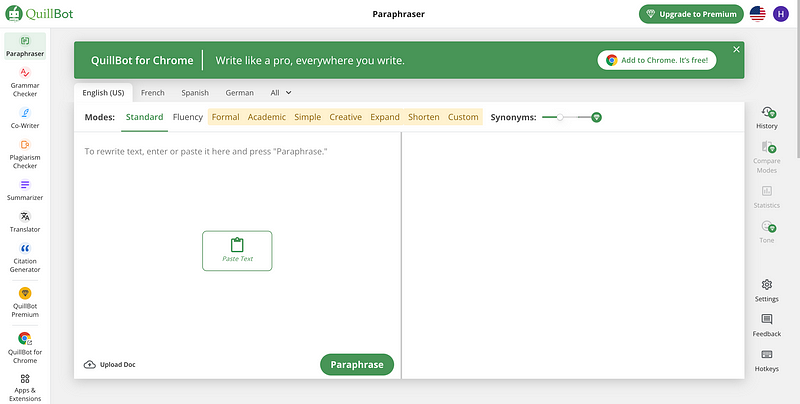800x404 pixels.
Task: Click the text input area to rewrite text
Action: tap(237, 242)
